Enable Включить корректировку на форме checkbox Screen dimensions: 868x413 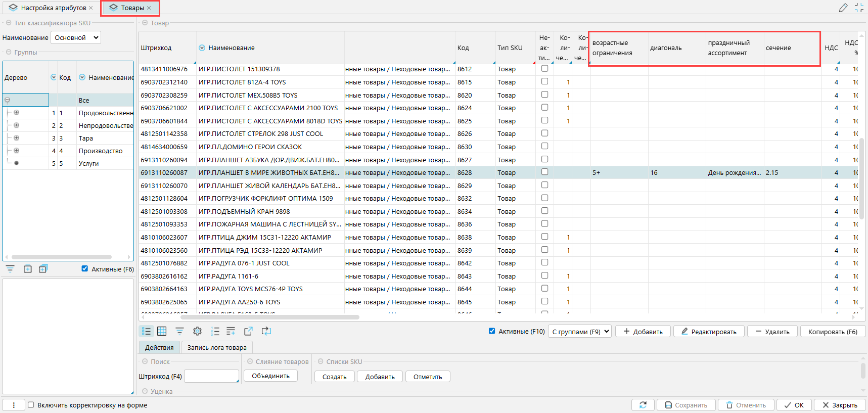pyautogui.click(x=31, y=405)
